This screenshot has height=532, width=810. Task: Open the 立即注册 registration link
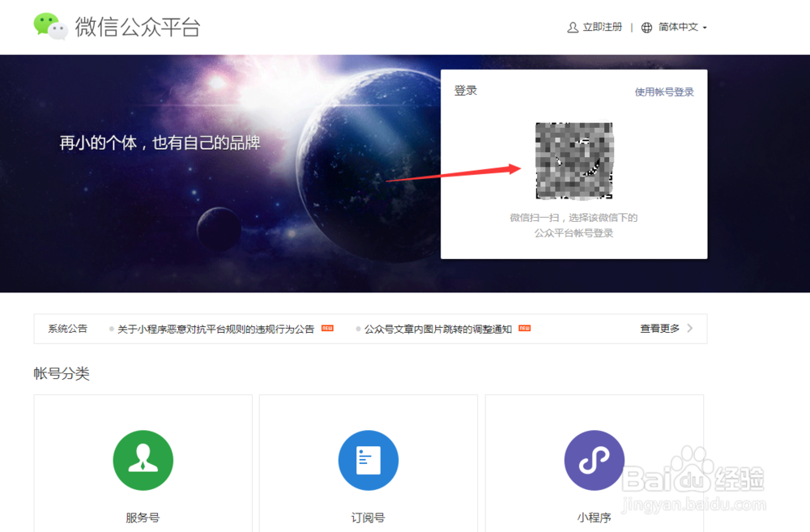(x=602, y=27)
